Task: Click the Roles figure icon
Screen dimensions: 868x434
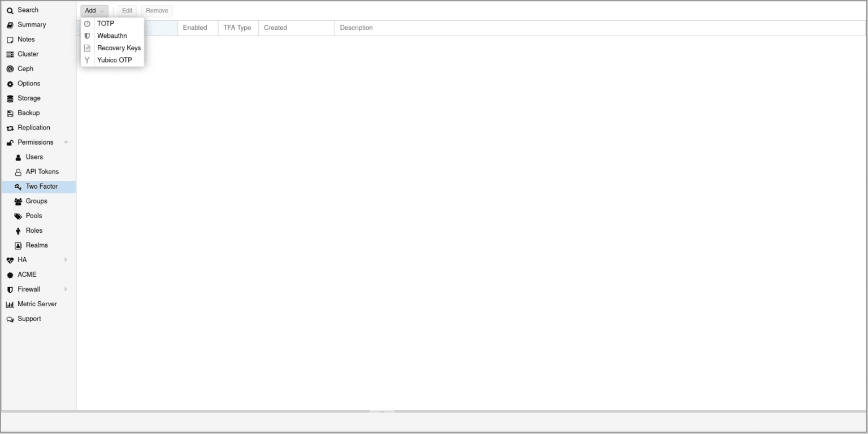Action: (18, 231)
